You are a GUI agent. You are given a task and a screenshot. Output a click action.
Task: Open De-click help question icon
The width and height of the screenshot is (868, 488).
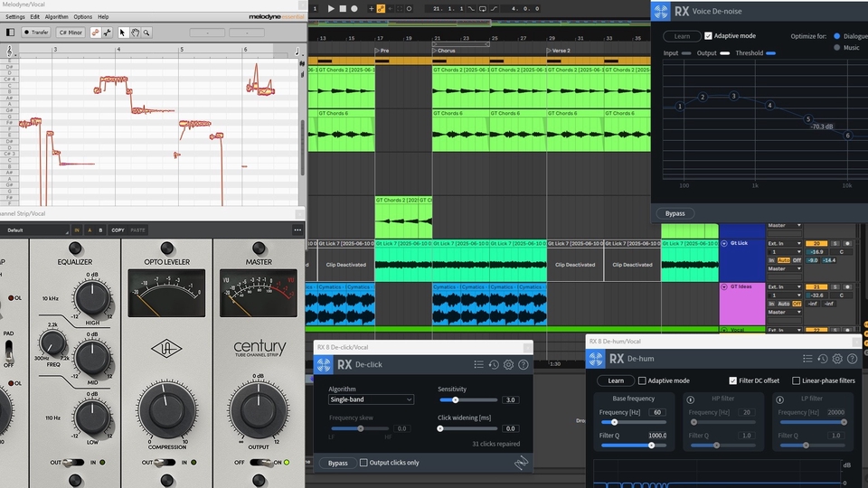[x=523, y=364]
